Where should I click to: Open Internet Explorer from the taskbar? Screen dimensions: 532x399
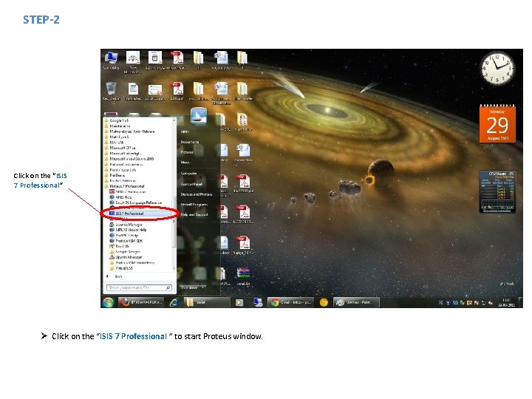tap(174, 302)
